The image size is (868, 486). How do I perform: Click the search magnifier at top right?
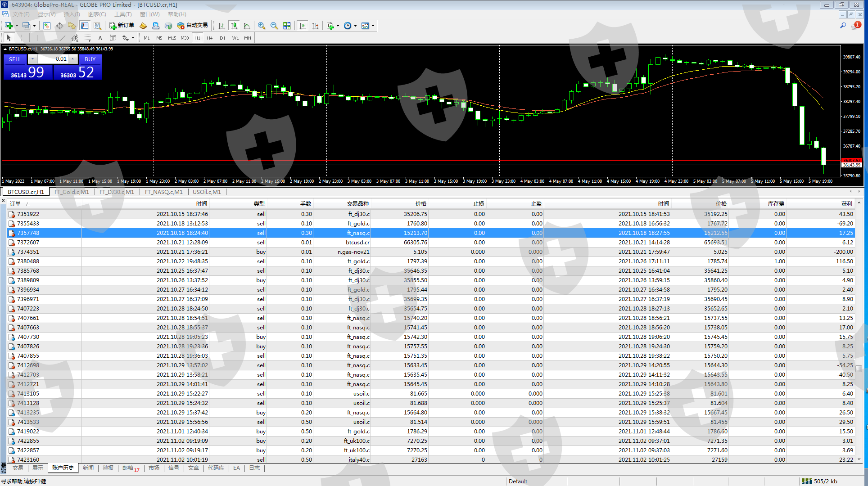[843, 26]
